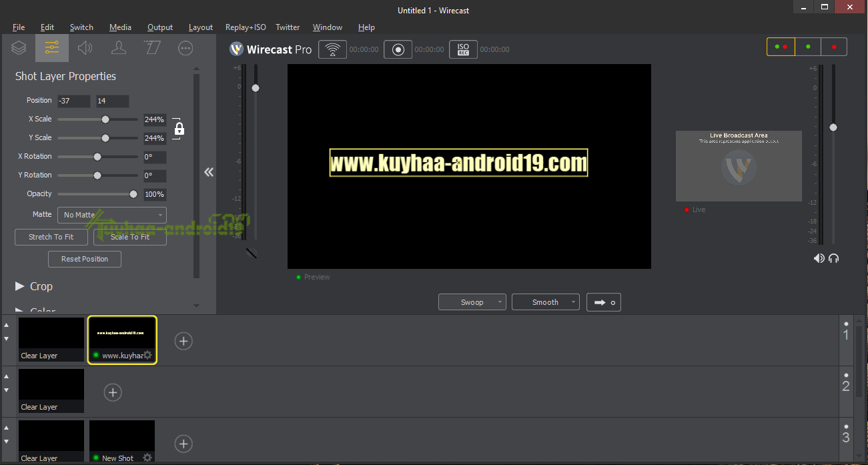Image resolution: width=868 pixels, height=465 pixels.
Task: Open the Switch menu
Action: tap(81, 27)
